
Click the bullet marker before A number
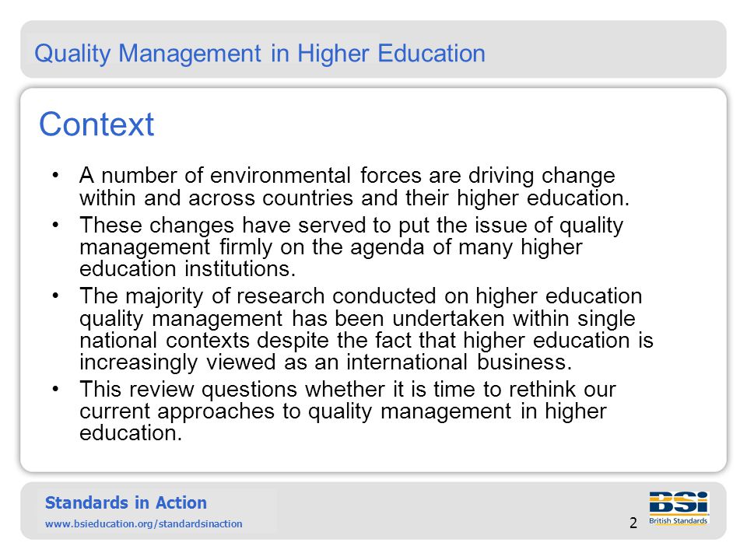(56, 175)
